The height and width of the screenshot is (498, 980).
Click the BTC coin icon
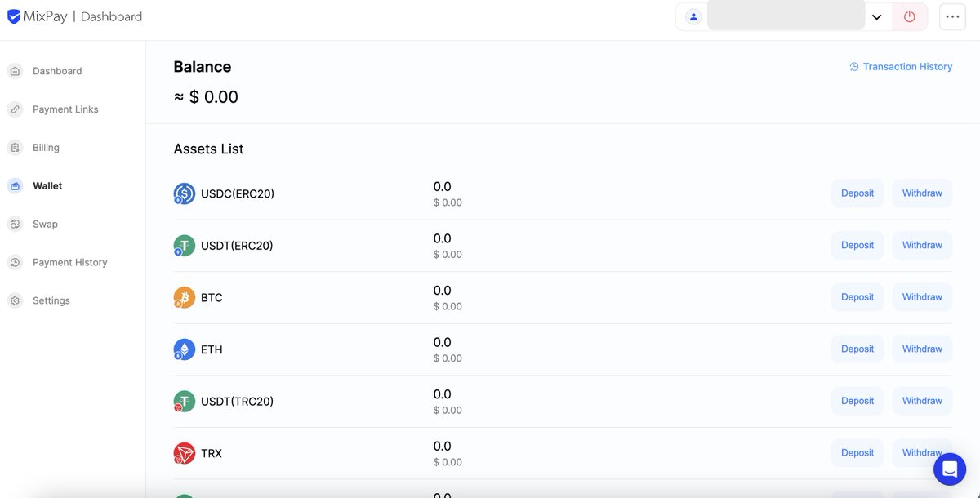pyautogui.click(x=185, y=297)
